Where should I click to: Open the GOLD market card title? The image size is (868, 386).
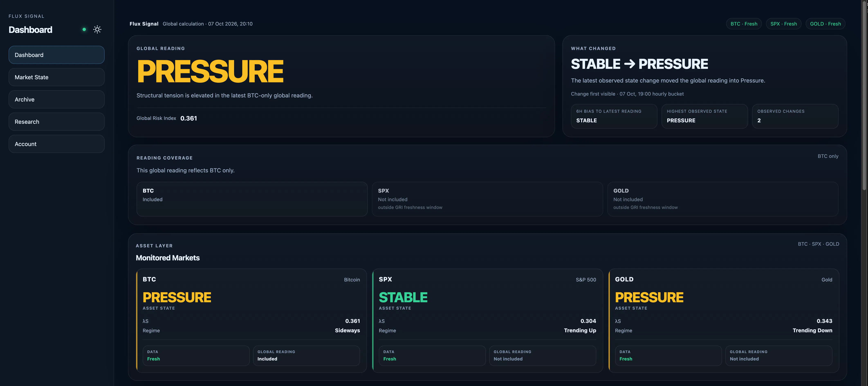pos(624,279)
